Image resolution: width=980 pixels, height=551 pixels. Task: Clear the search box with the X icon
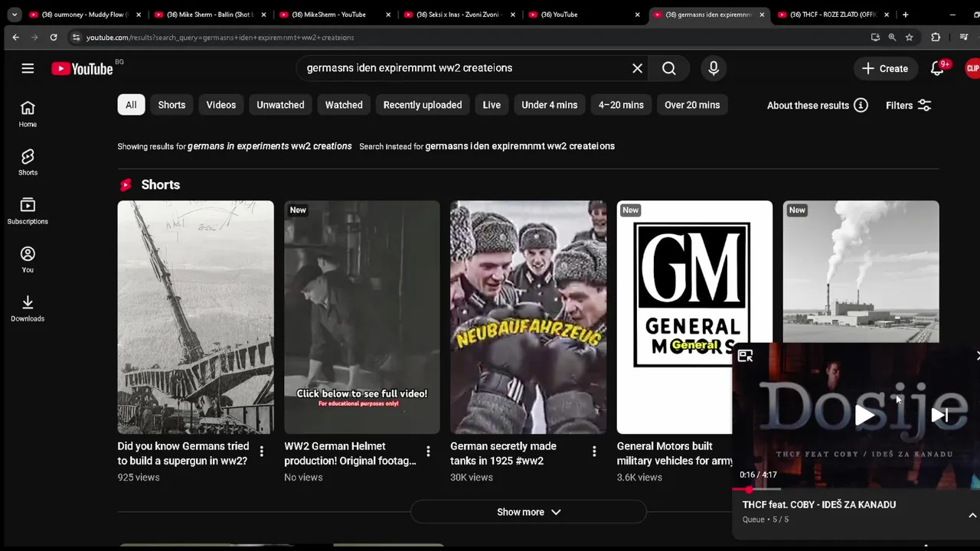coord(637,68)
